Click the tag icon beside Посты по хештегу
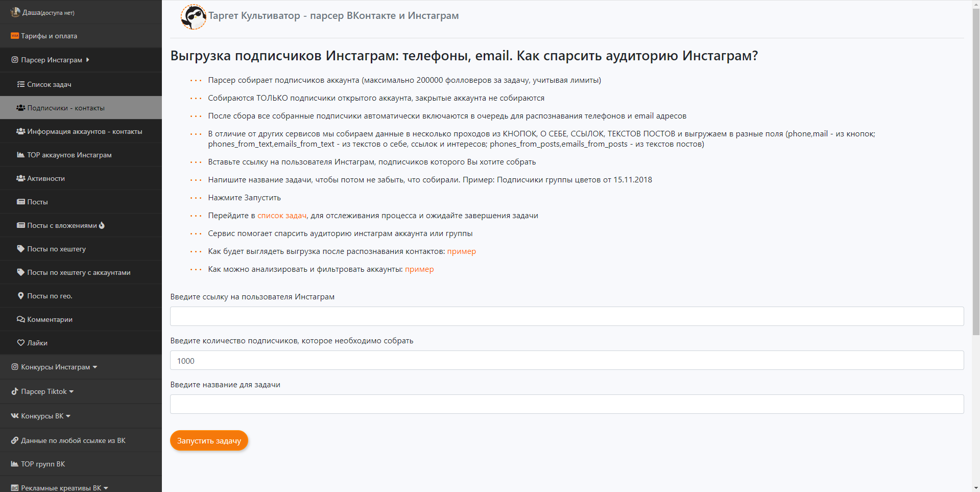Image resolution: width=980 pixels, height=492 pixels. point(21,249)
